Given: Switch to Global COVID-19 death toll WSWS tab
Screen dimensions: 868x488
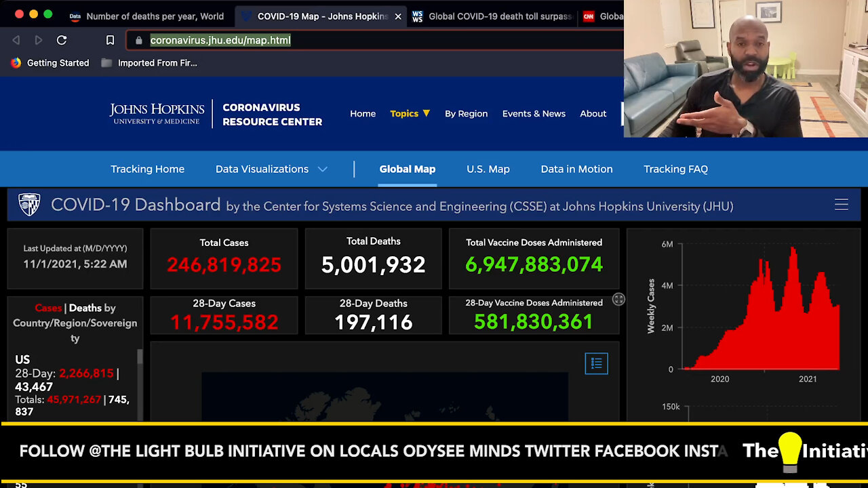Looking at the screenshot, I should click(493, 16).
